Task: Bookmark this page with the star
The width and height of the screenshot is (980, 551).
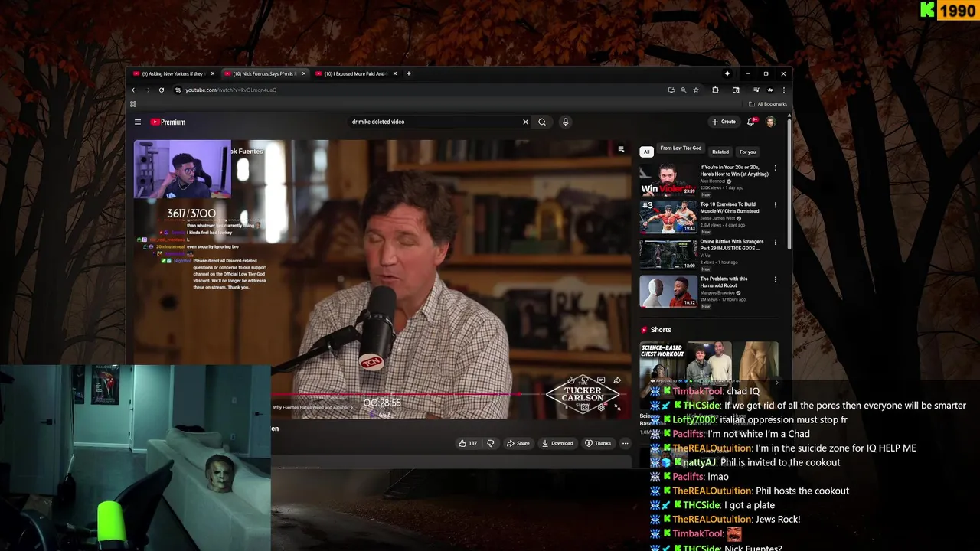Action: point(696,90)
